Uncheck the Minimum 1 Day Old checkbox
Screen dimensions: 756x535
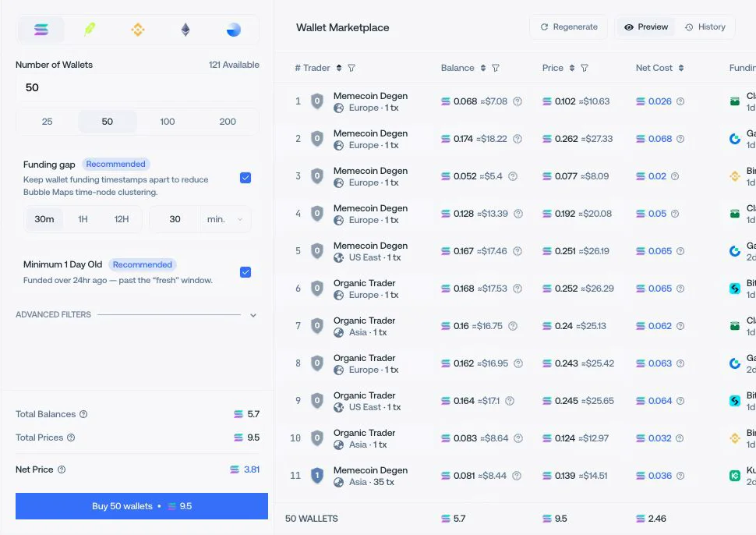246,272
